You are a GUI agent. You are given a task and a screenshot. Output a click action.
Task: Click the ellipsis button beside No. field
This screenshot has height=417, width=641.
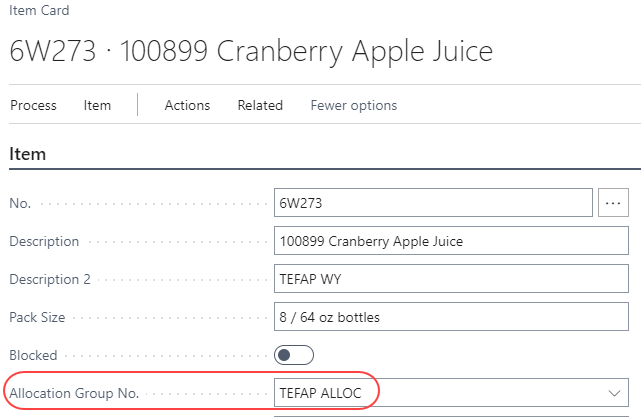coord(613,203)
